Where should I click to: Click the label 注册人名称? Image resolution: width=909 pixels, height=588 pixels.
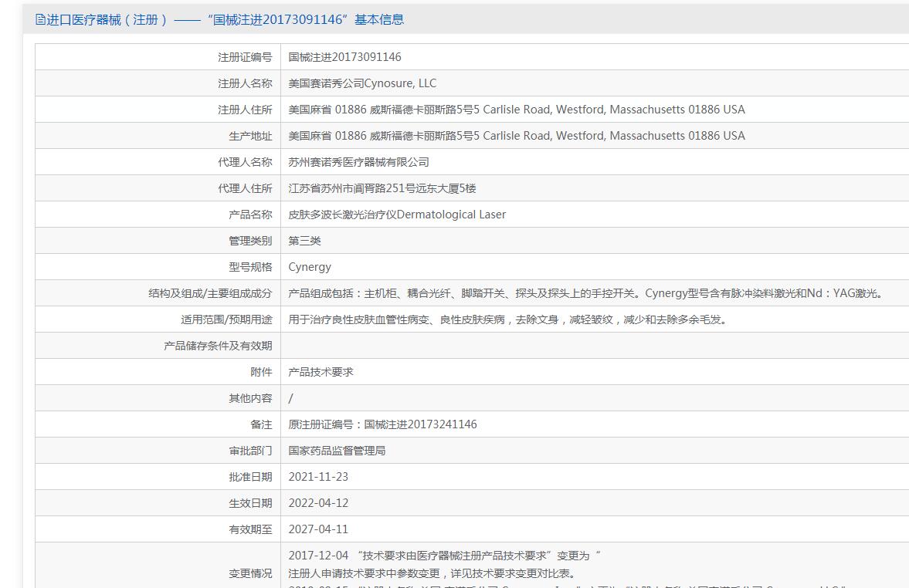pos(245,83)
